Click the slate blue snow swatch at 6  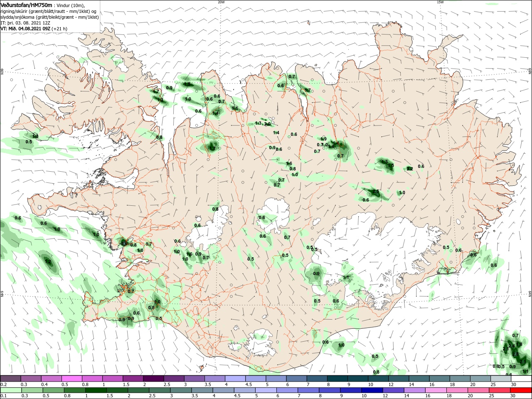297,379
